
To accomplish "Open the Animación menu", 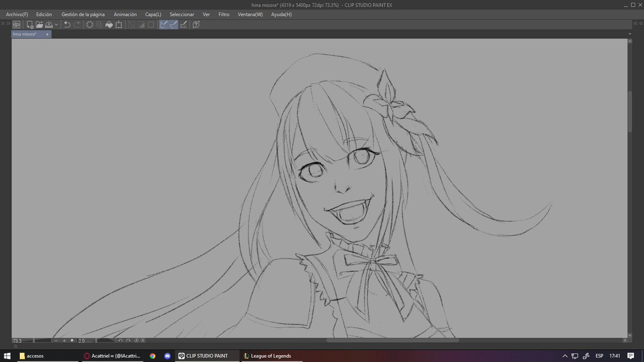I will coord(125,14).
